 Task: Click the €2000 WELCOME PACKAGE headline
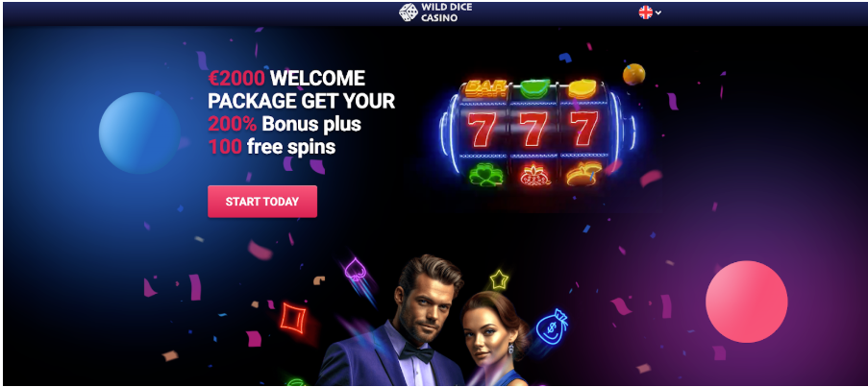pyautogui.click(x=302, y=89)
